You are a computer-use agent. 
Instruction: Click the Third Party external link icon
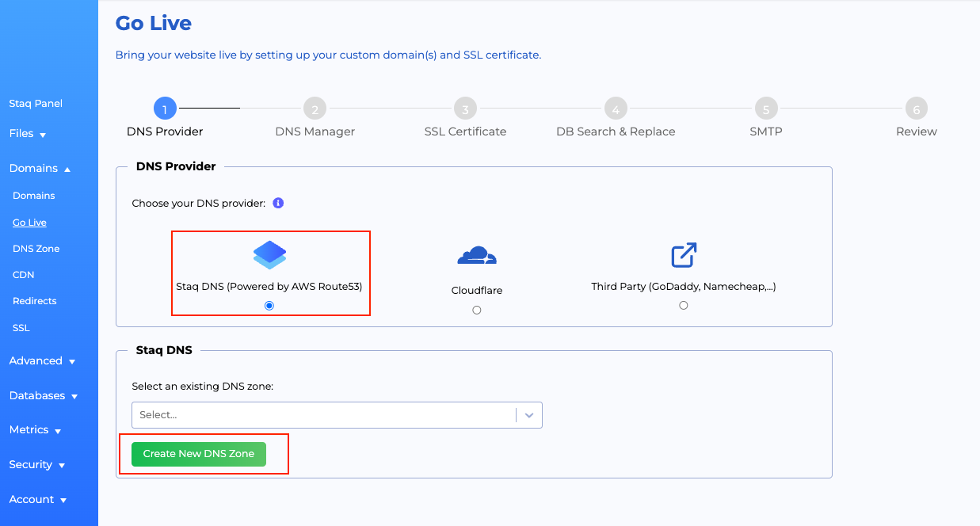click(x=684, y=255)
